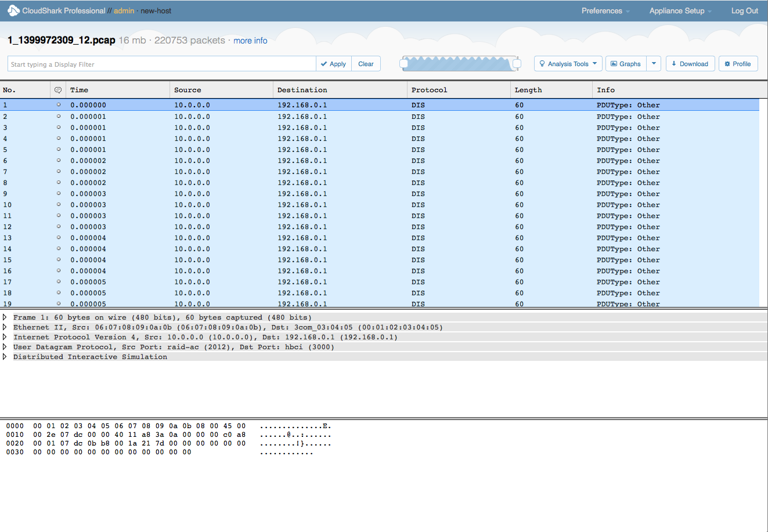Click the annotation icon in packet 1 row
The width and height of the screenshot is (768, 532).
click(58, 105)
